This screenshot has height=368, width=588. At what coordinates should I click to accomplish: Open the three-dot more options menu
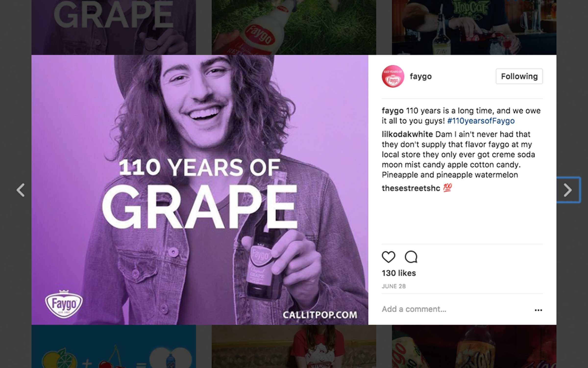tap(538, 310)
